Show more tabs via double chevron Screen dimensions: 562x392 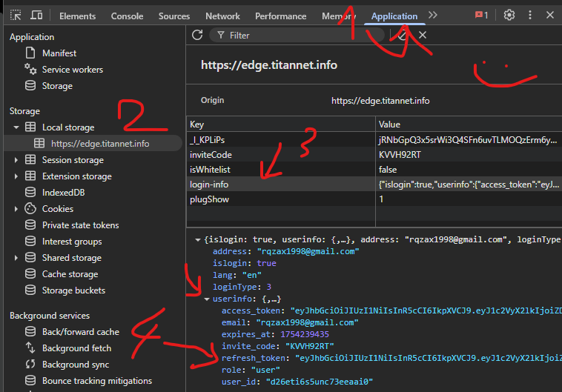(x=433, y=15)
